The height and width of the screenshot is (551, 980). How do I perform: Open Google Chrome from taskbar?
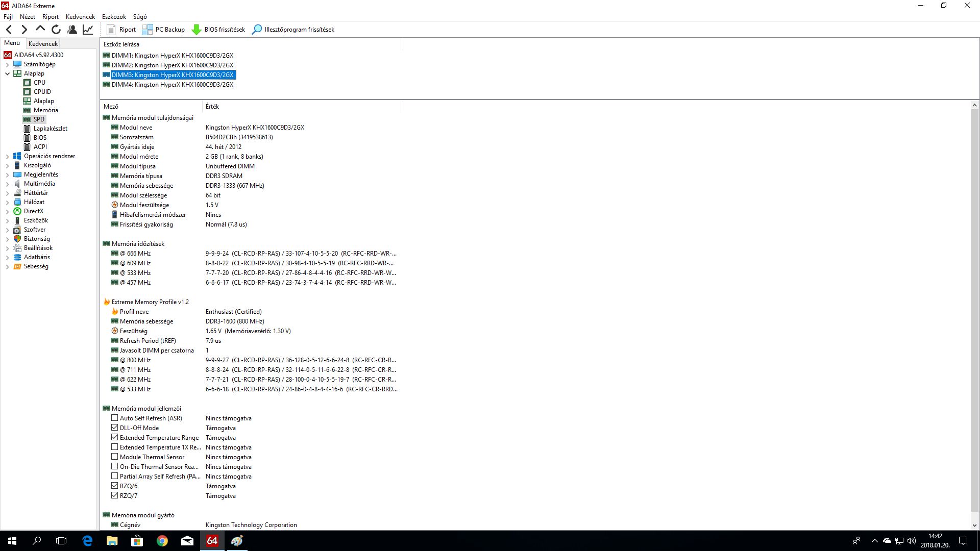tap(162, 541)
